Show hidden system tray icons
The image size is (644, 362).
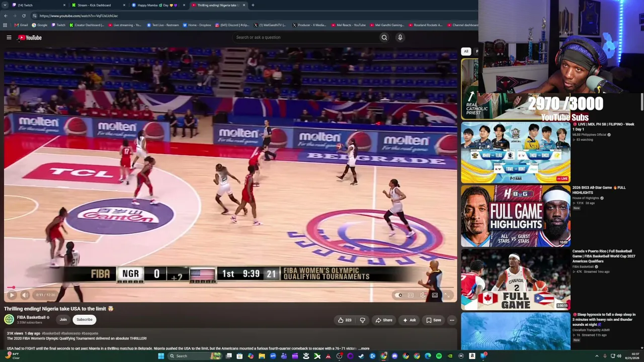pos(597,356)
